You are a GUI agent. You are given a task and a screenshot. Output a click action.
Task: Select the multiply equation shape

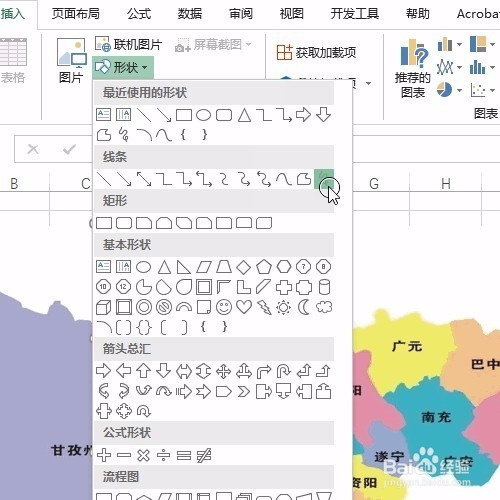pyautogui.click(x=144, y=455)
